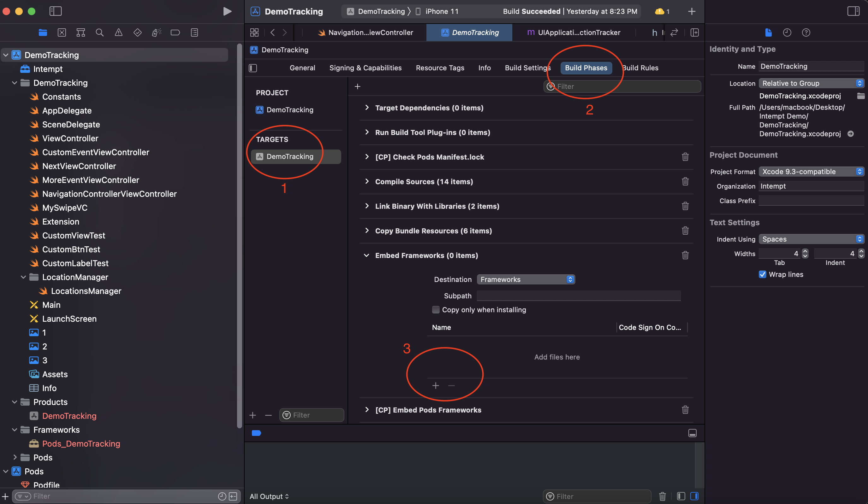
Task: Open the Report navigator
Action: click(x=194, y=33)
